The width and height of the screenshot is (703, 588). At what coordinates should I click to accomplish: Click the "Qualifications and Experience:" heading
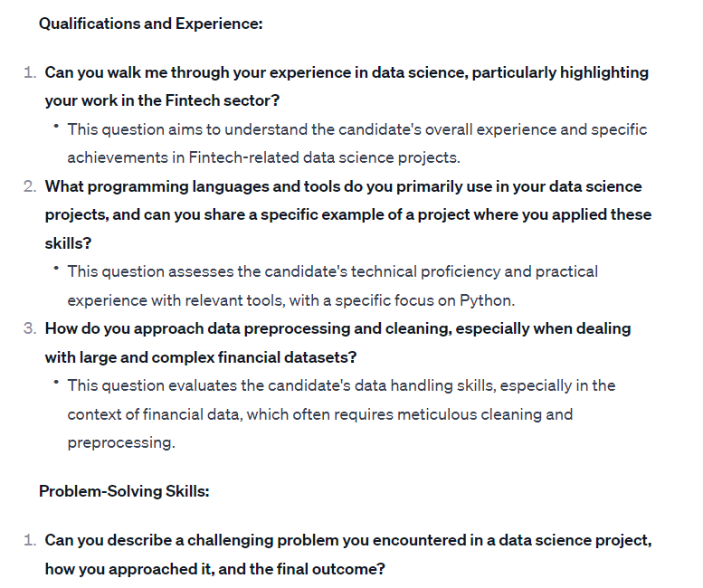pos(150,24)
